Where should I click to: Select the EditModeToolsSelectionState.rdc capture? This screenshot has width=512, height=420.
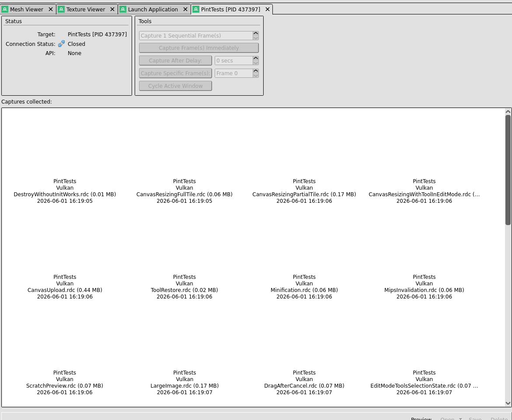(424, 382)
